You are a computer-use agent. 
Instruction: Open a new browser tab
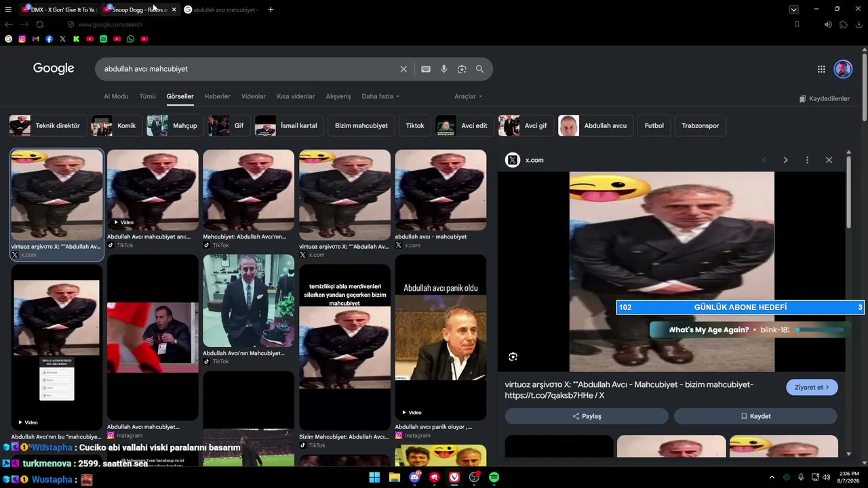[271, 9]
